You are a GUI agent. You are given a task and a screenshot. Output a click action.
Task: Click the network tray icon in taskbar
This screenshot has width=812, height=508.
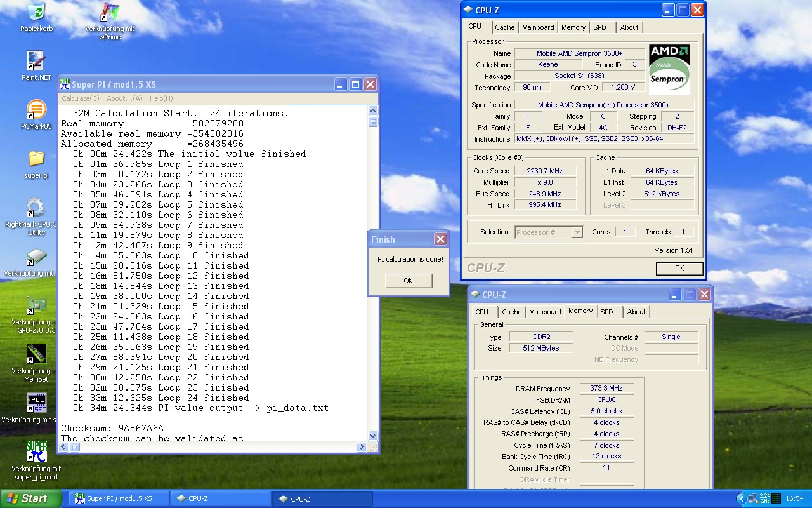coord(753,498)
